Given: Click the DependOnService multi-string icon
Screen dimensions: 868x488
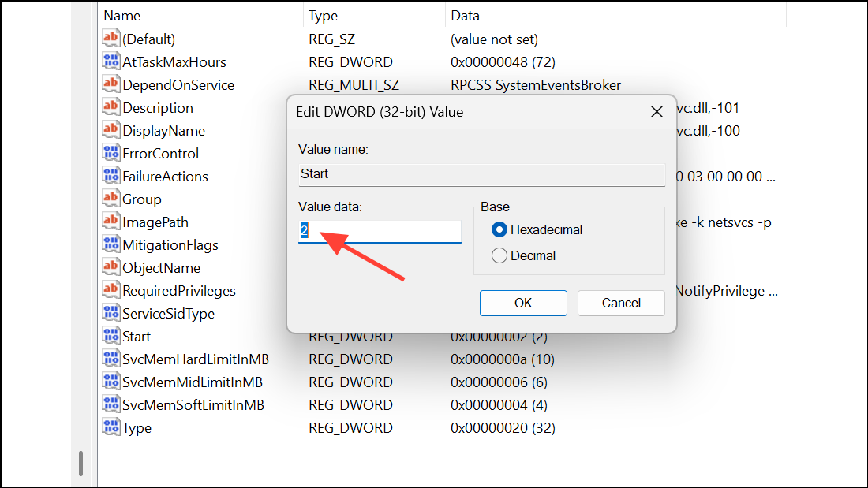Looking at the screenshot, I should (x=110, y=84).
